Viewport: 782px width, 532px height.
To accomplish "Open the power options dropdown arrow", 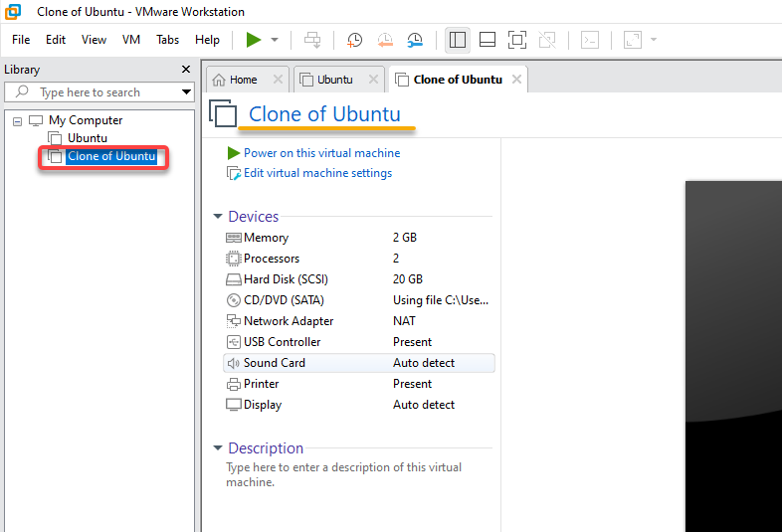I will tap(275, 40).
